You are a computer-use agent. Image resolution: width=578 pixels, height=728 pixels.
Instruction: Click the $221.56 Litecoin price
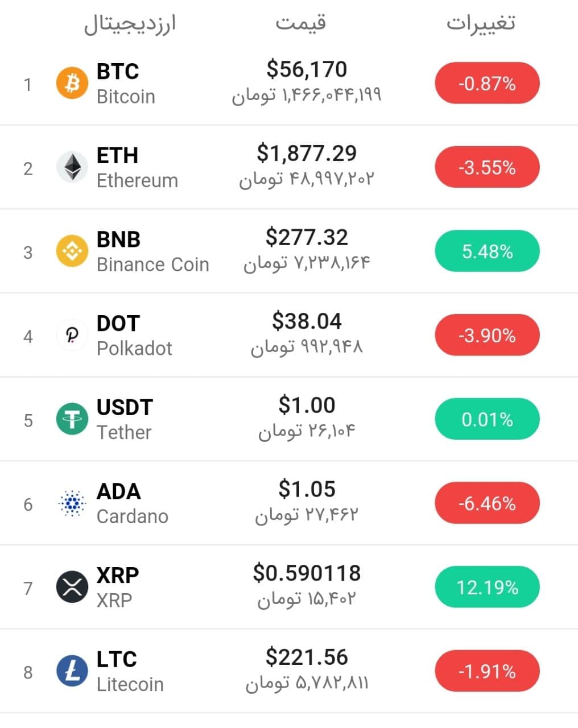307,657
